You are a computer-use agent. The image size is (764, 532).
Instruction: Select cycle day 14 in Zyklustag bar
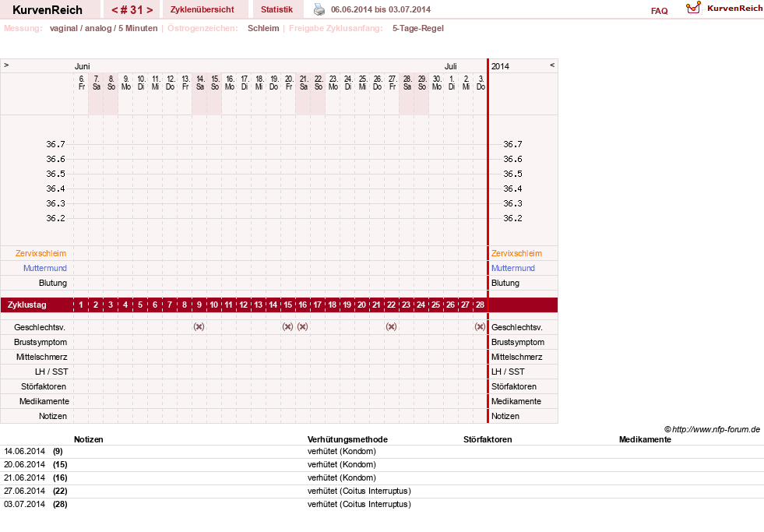273,305
